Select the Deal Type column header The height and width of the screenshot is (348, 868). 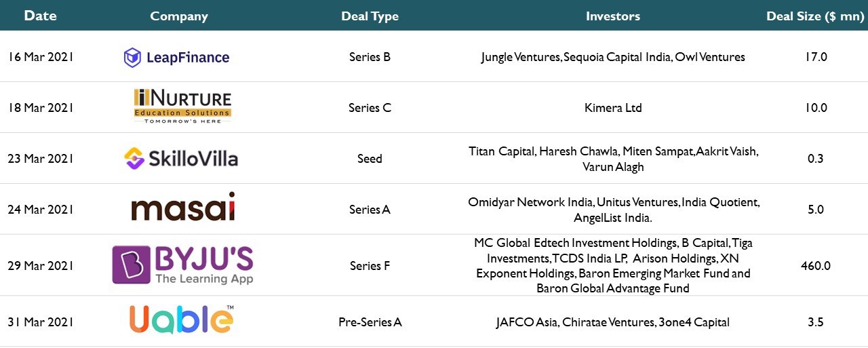click(x=370, y=16)
